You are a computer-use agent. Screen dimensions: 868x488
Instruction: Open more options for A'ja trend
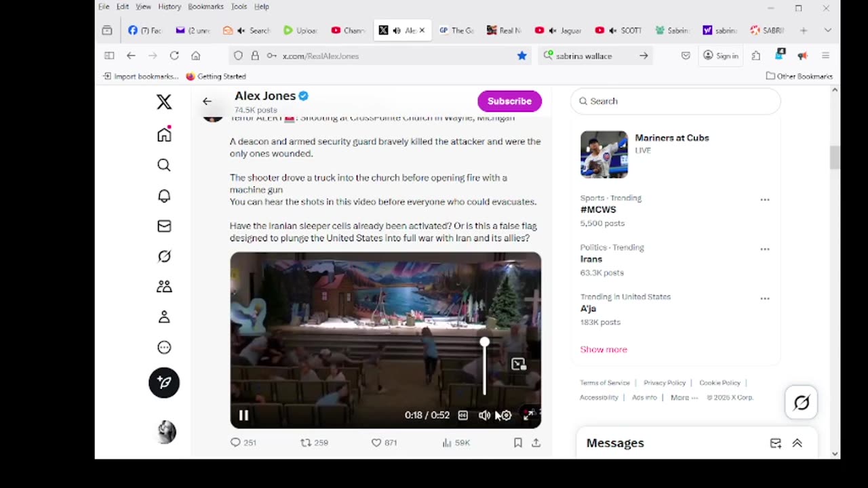[x=765, y=299]
